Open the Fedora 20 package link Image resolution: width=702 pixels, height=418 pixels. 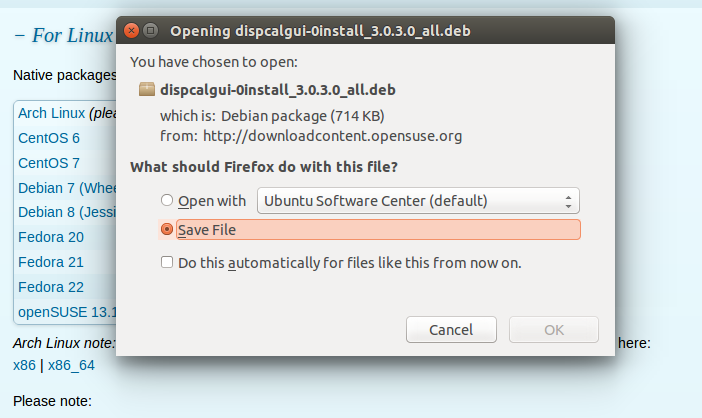[x=51, y=237]
